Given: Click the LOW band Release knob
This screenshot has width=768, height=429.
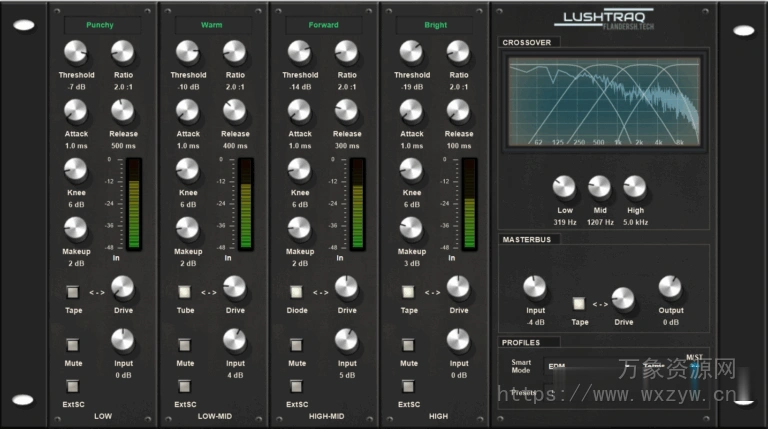Looking at the screenshot, I should click(x=122, y=111).
